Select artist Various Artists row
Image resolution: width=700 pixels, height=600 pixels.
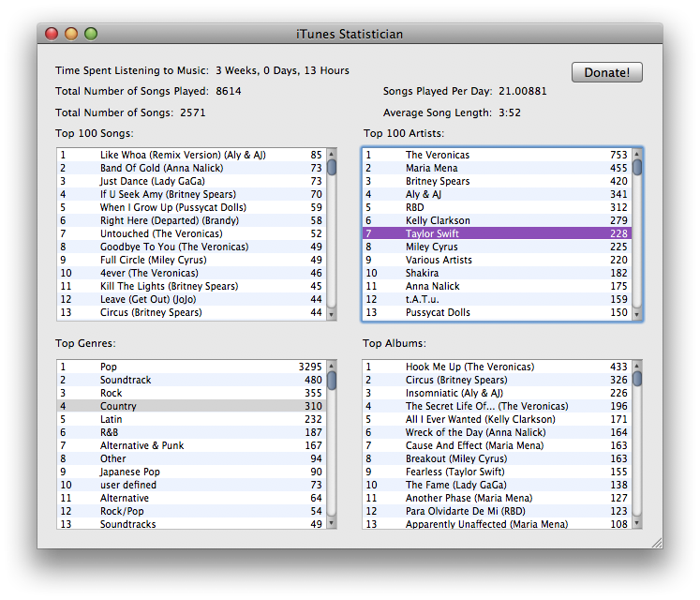point(498,260)
